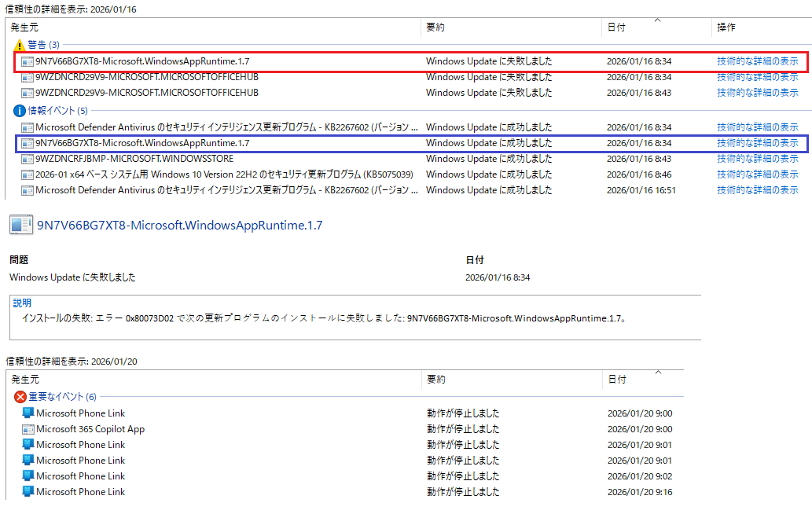Click the Defender Antivirus row icon dated 8:34
The image size is (812, 514).
coord(28,128)
